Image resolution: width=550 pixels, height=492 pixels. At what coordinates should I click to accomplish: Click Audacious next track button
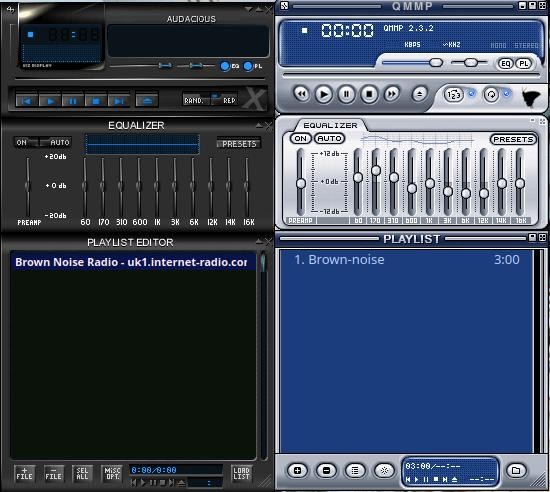[x=119, y=101]
